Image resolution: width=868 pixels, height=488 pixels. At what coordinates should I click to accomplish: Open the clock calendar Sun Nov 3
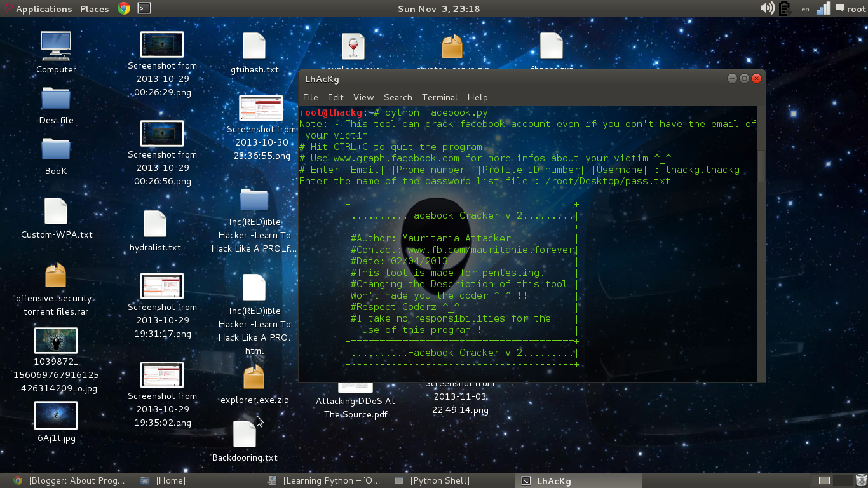coord(438,9)
